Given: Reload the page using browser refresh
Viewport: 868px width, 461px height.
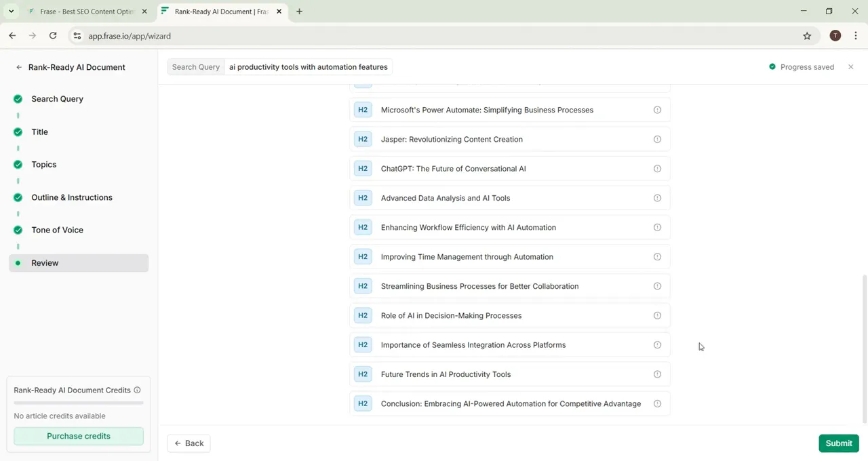Looking at the screenshot, I should 53,36.
